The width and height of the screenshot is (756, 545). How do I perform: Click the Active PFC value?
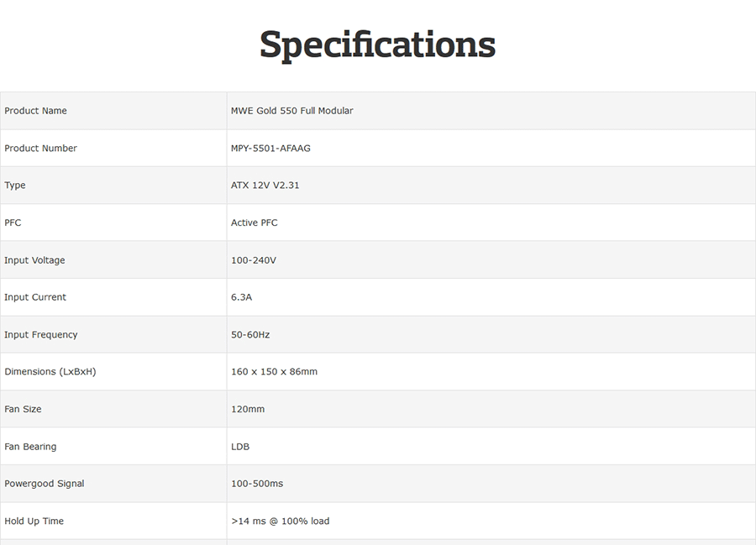(254, 223)
